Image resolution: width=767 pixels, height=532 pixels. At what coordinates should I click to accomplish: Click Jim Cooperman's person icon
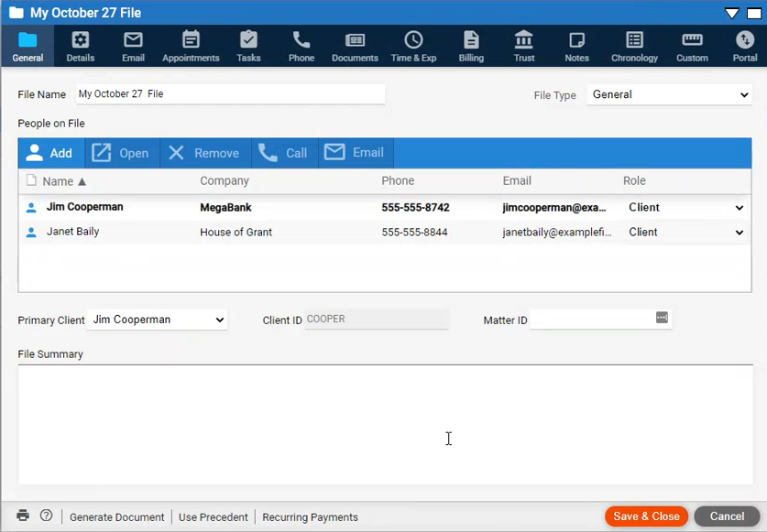pos(31,207)
